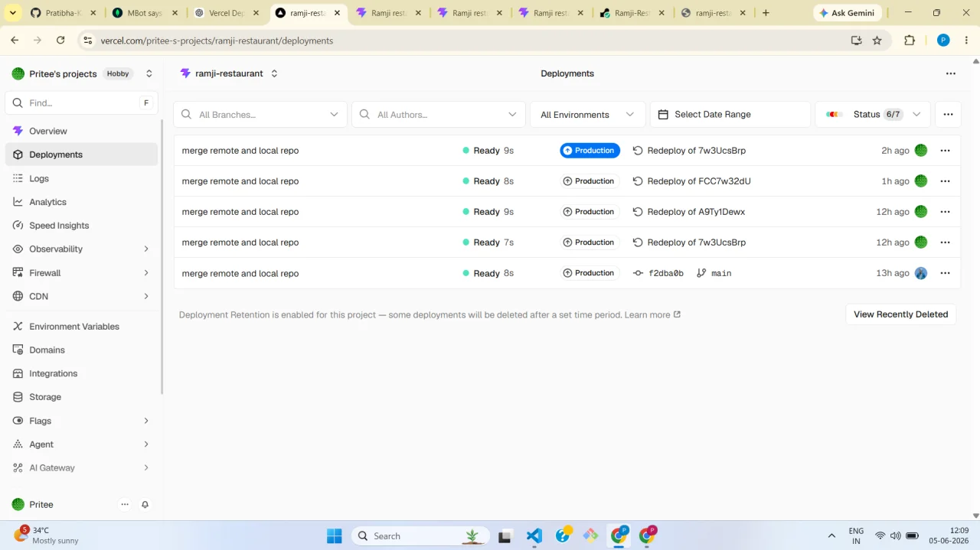Follow the Learn more link
The height and width of the screenshot is (550, 980).
pyautogui.click(x=652, y=315)
